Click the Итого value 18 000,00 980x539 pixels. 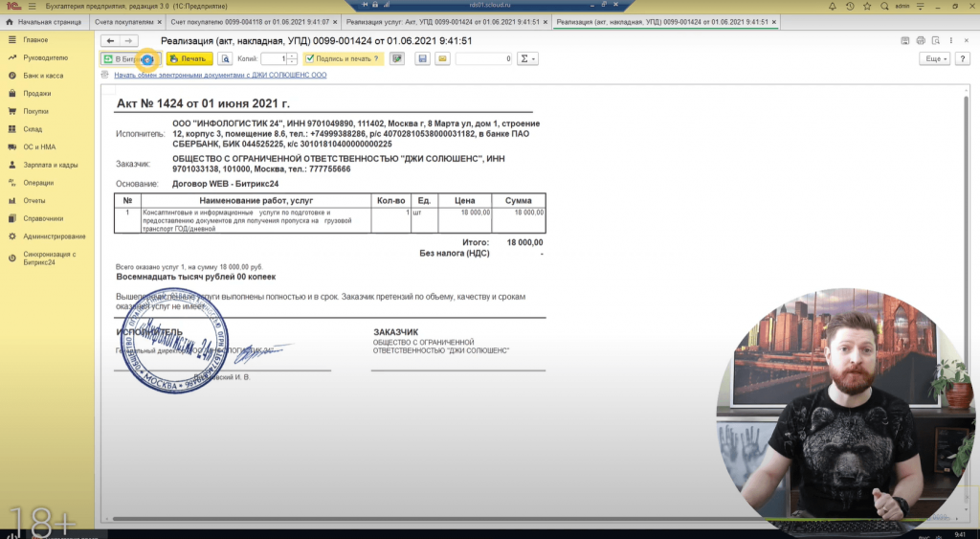click(524, 242)
